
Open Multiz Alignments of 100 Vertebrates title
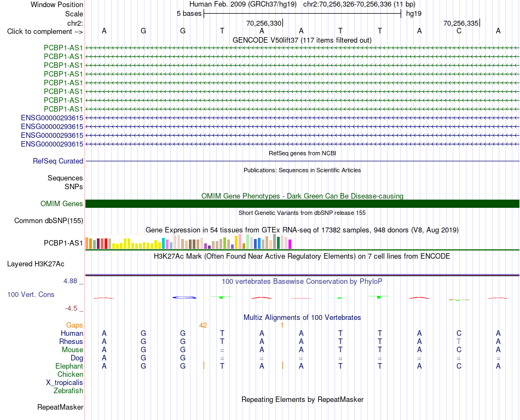click(x=302, y=318)
